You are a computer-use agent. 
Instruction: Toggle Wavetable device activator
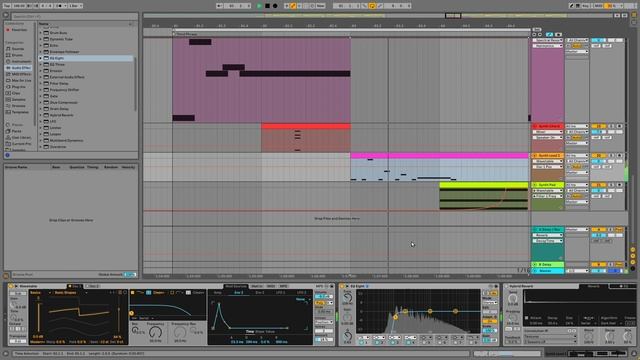pyautogui.click(x=11, y=287)
